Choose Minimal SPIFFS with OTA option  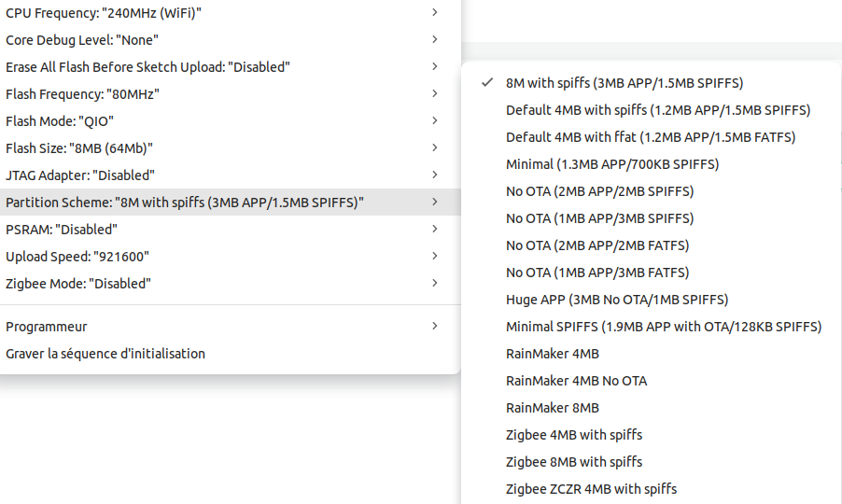point(663,327)
